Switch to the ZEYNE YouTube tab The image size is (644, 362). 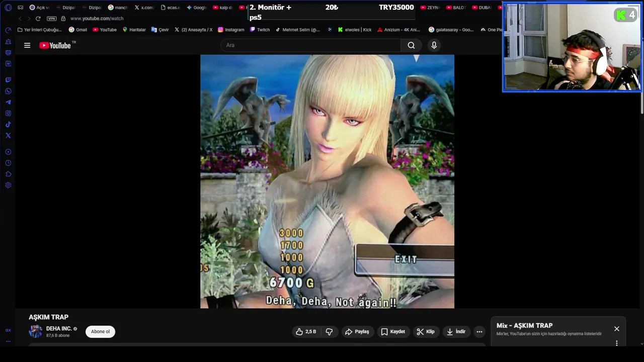pyautogui.click(x=430, y=8)
